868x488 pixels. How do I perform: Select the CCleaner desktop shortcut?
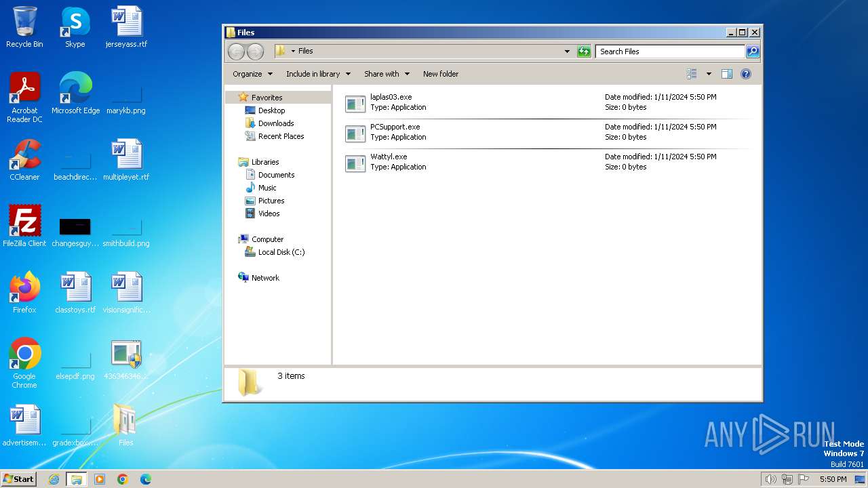pyautogui.click(x=24, y=160)
